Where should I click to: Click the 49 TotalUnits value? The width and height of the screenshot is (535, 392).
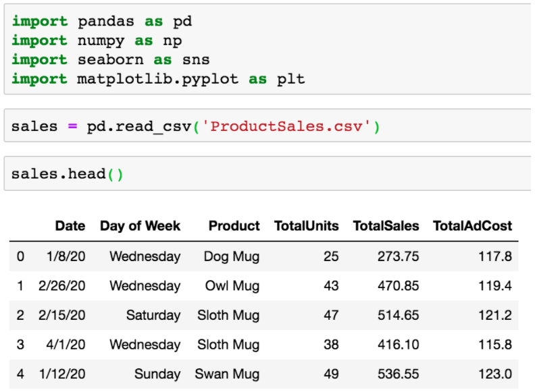coord(331,374)
